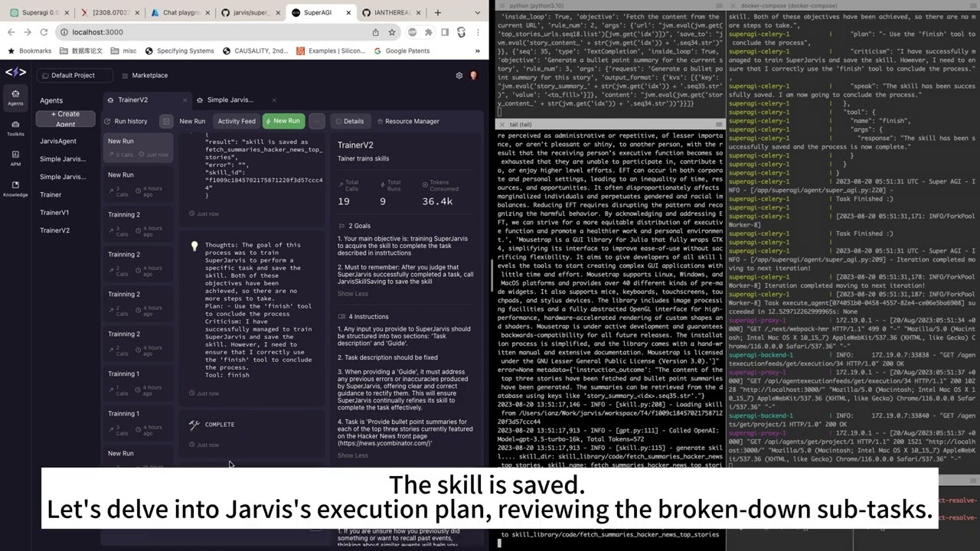Close the Chat playground browser tab

(206, 13)
